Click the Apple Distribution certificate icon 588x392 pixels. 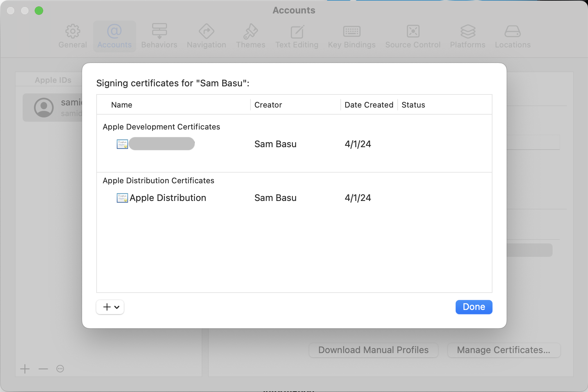tap(122, 198)
